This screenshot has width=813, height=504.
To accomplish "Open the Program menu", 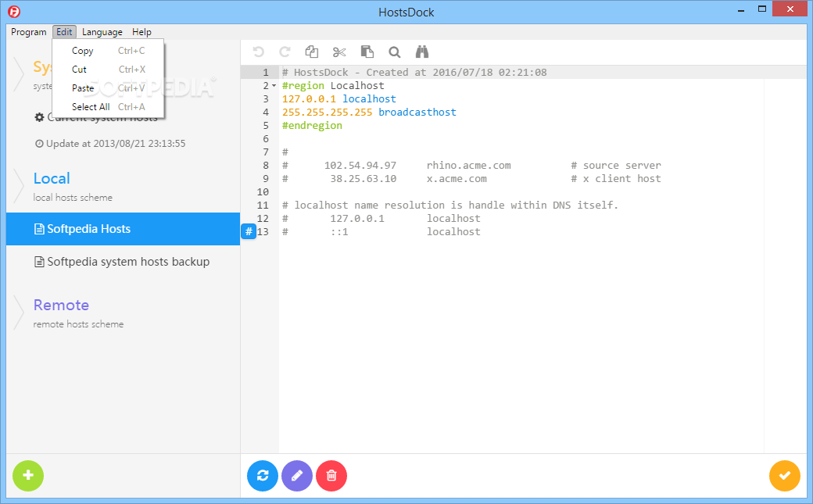I will coord(28,31).
